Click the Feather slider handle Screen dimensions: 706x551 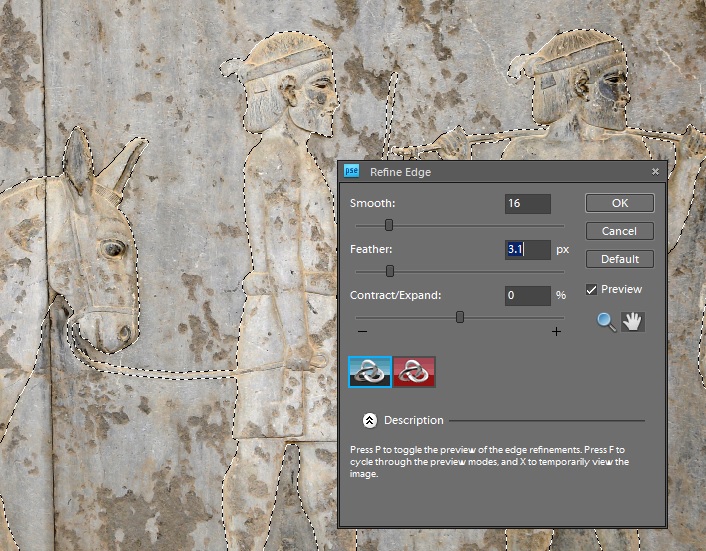(390, 271)
